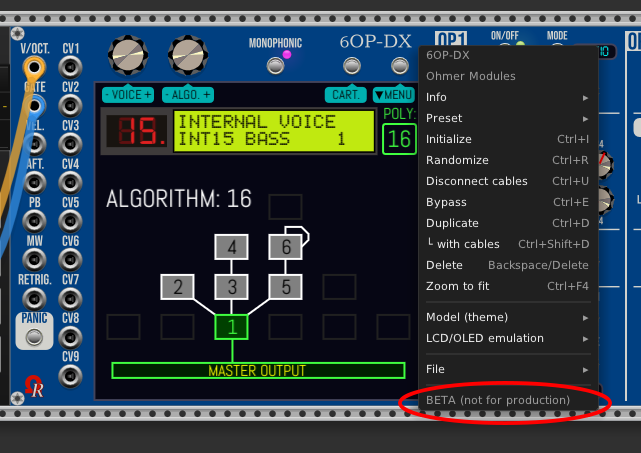Click the VEL. input jack

34,144
